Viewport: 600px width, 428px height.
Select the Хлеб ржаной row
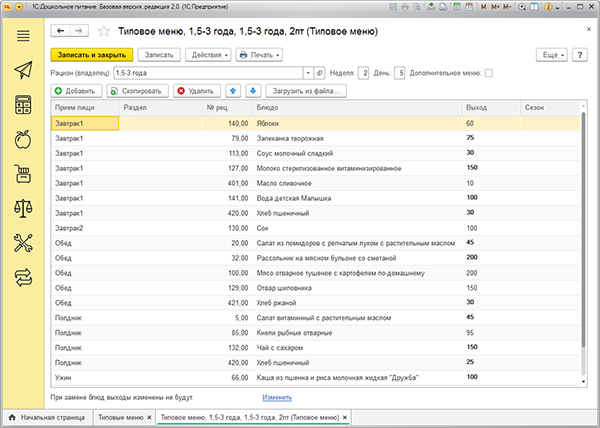coord(316,303)
